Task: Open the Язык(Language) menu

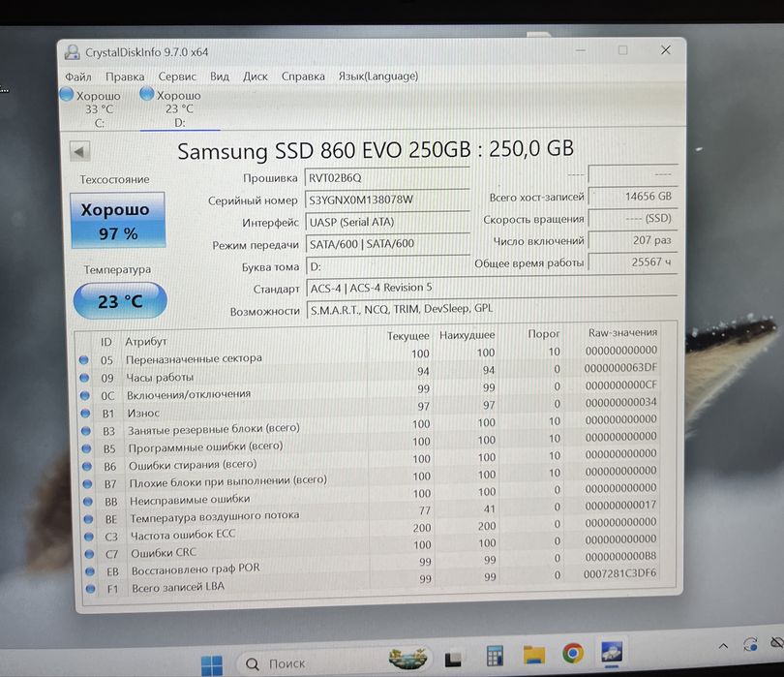Action: (x=378, y=77)
